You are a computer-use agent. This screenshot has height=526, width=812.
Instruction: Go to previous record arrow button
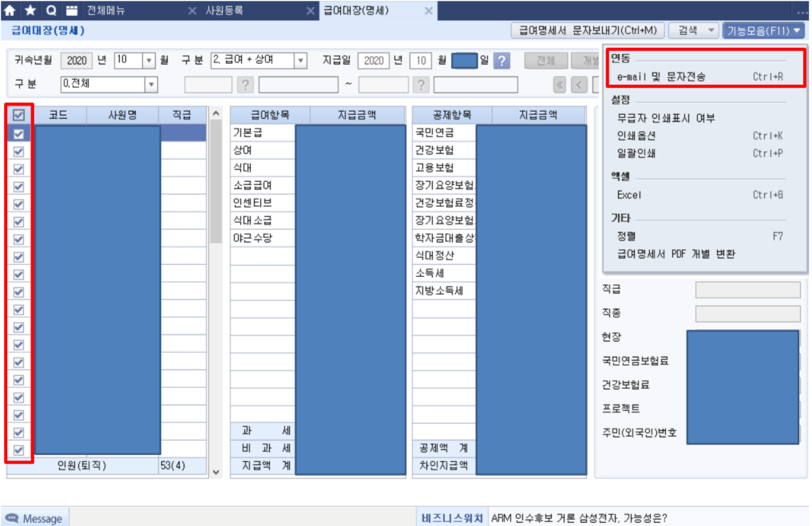pos(579,85)
